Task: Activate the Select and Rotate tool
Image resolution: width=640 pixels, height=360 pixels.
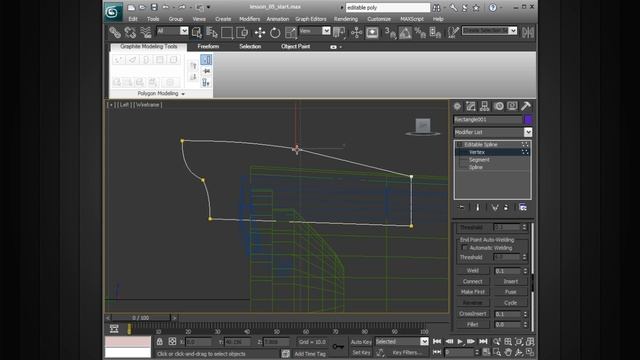Action: (275, 32)
